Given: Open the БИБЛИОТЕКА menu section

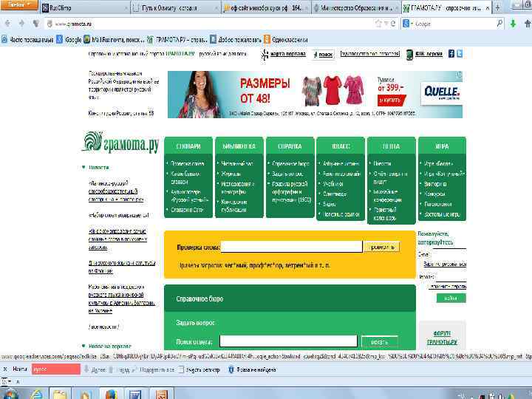Looking at the screenshot, I should point(239,146).
